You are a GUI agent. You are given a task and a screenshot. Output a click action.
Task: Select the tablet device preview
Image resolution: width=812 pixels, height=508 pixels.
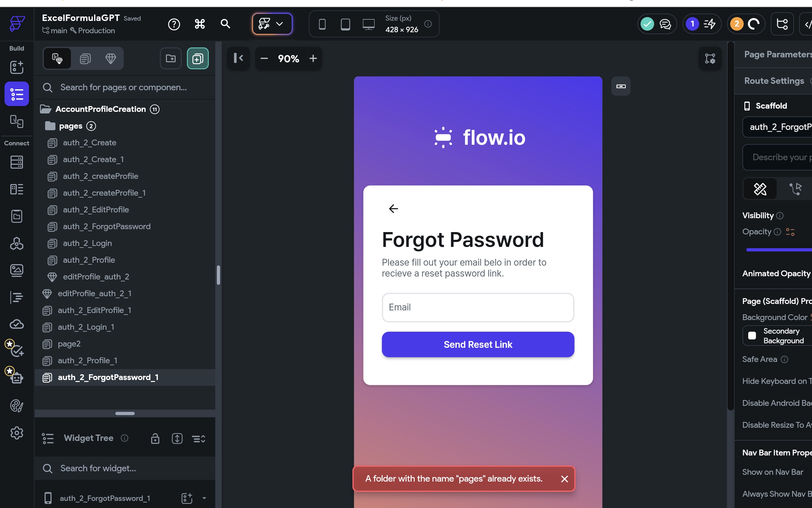point(345,24)
